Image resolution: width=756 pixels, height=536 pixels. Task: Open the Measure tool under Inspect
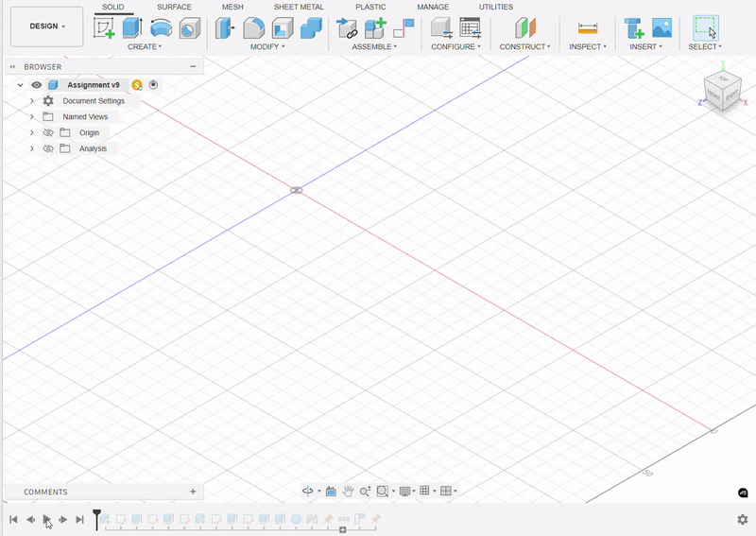click(x=588, y=28)
